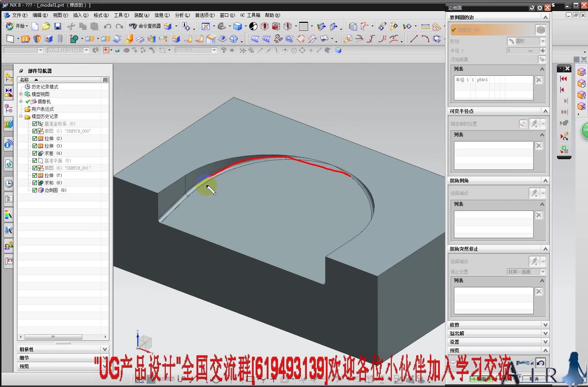Open the 文件(F) menu
Viewport: 588px width, 387px height.
click(20, 15)
